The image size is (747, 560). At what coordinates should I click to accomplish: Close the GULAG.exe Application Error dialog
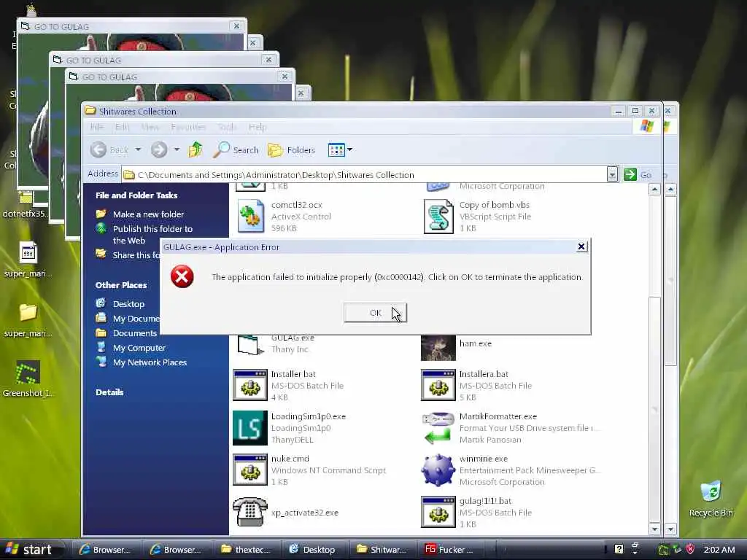coord(581,246)
